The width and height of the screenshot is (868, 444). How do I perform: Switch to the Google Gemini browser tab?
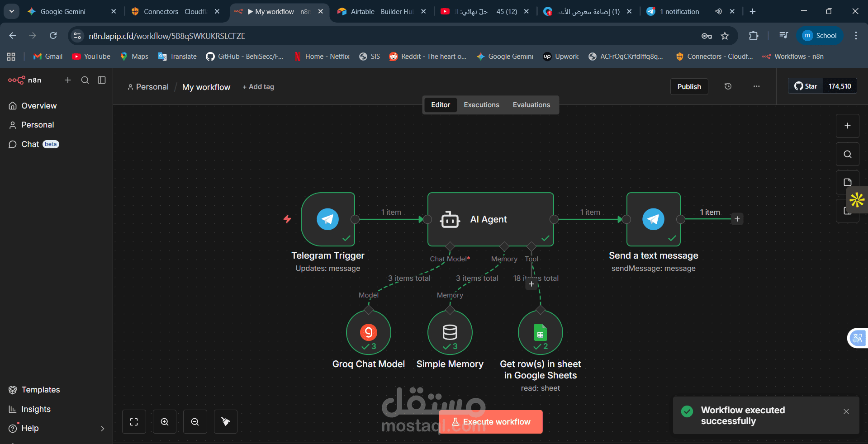click(x=72, y=12)
